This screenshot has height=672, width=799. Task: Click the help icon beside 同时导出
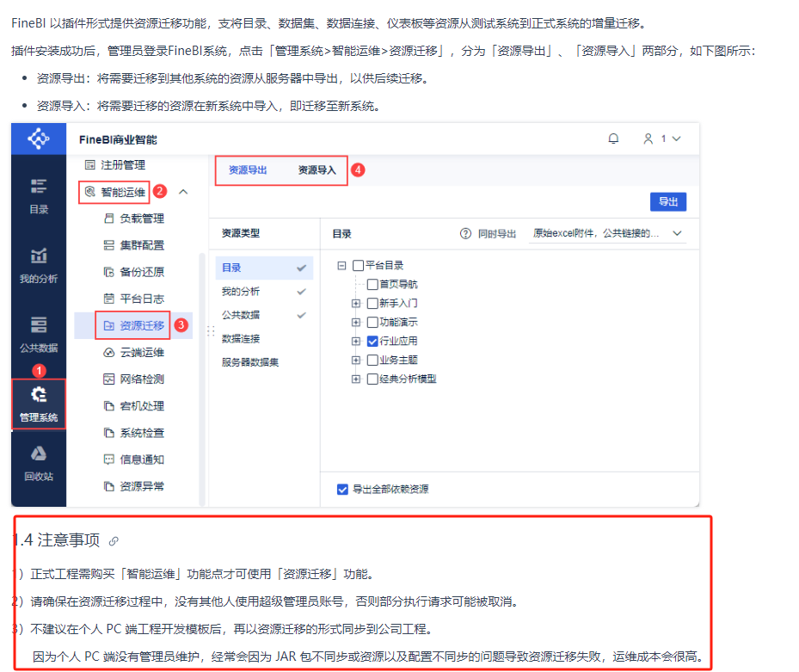pyautogui.click(x=465, y=233)
